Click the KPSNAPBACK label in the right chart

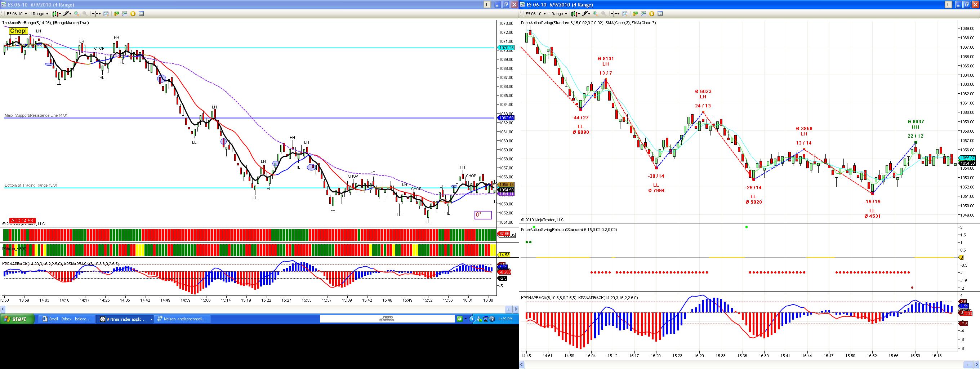coord(580,298)
